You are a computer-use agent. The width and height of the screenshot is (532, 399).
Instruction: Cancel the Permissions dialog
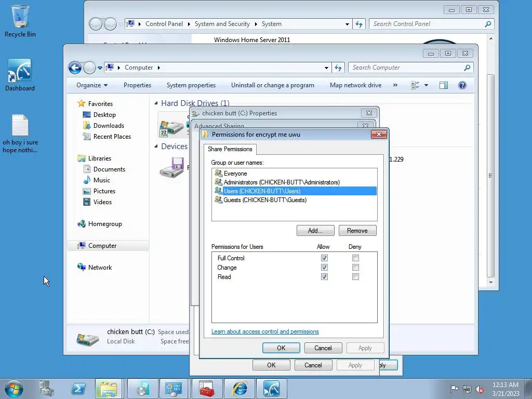click(x=323, y=348)
